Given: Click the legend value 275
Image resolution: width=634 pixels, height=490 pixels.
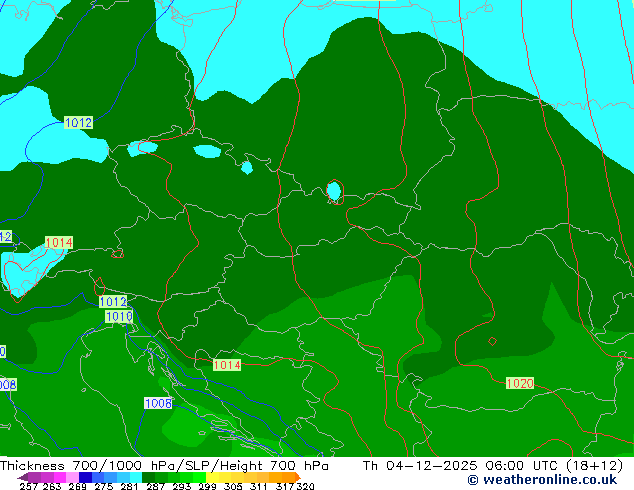Looking at the screenshot, I should [104, 486].
